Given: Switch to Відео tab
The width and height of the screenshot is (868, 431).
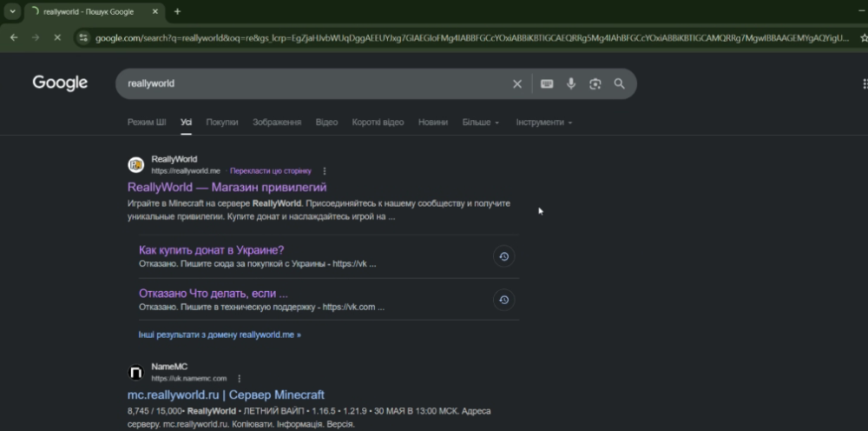Looking at the screenshot, I should tap(326, 123).
